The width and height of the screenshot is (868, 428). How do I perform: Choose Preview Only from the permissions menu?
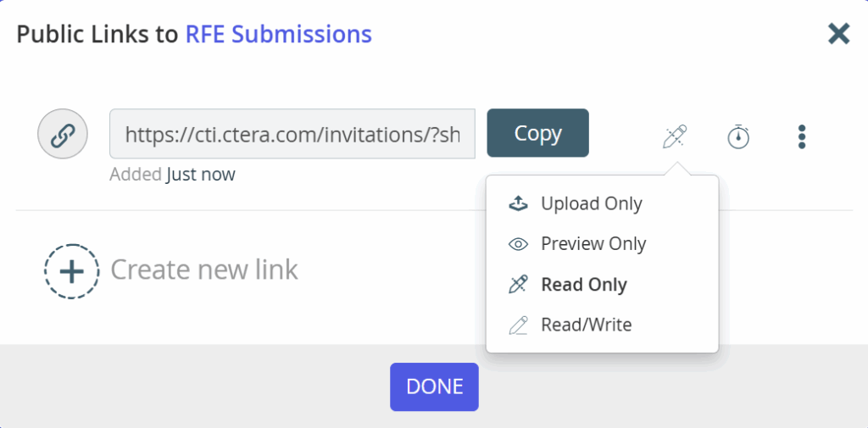(x=593, y=244)
